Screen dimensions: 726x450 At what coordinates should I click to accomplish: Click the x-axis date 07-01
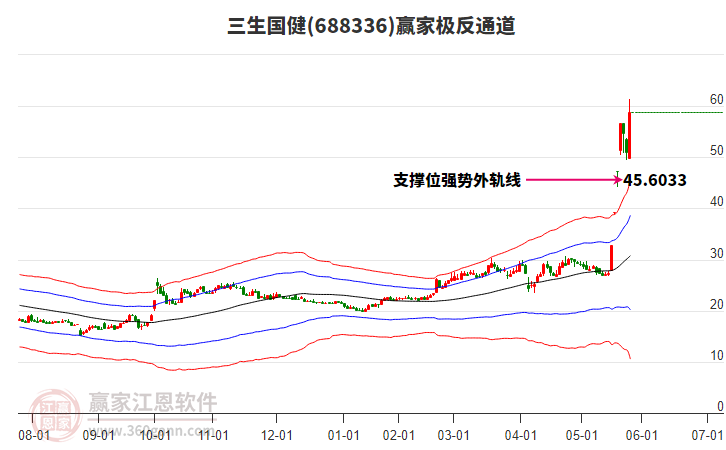point(707,436)
